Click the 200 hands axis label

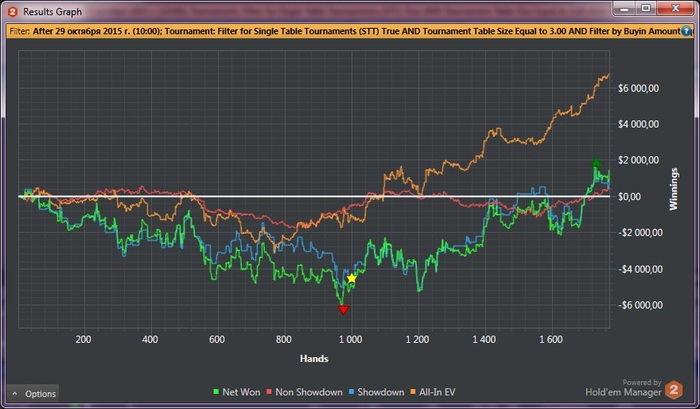pos(83,339)
